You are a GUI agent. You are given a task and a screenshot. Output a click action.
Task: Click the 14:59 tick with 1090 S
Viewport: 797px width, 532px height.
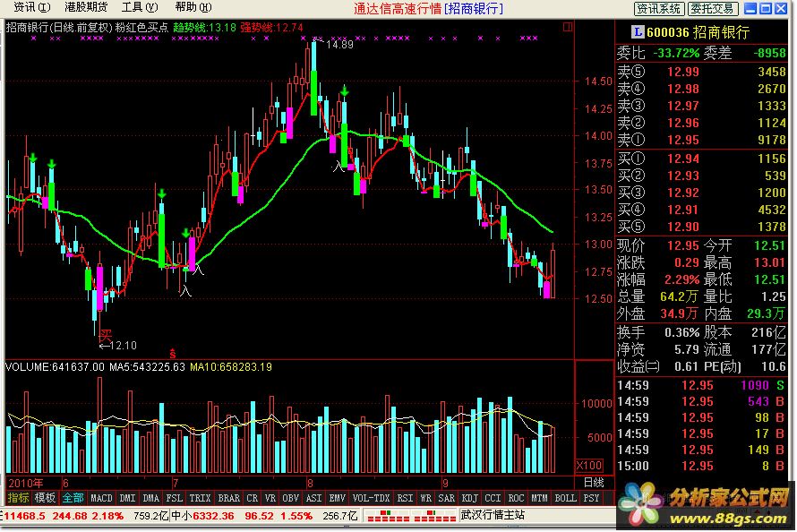[x=701, y=386]
